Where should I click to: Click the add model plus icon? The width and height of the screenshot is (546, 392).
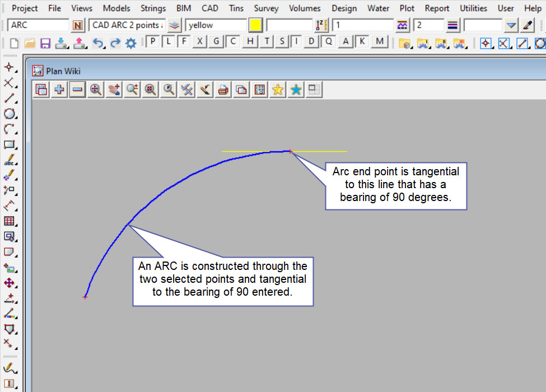[59, 90]
